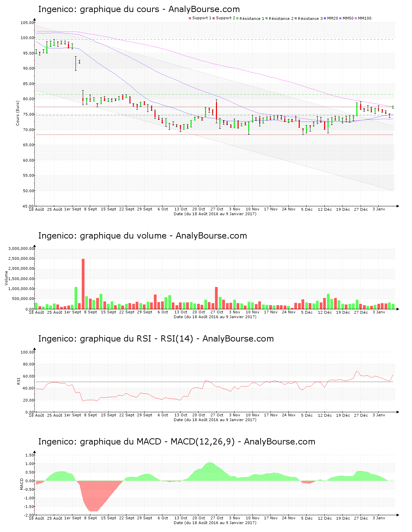Click '3 Janv' on the MACD chart date axis

coord(379,518)
